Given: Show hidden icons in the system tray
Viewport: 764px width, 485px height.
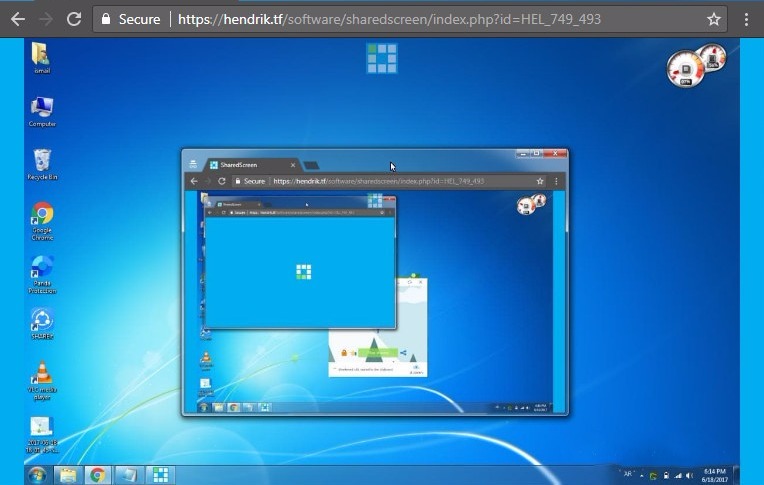Looking at the screenshot, I should coord(642,475).
